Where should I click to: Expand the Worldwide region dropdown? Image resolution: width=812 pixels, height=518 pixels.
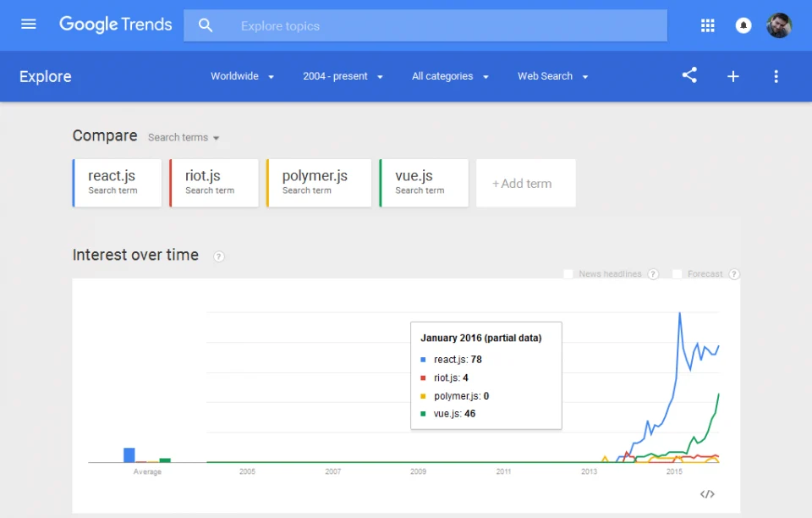[243, 76]
